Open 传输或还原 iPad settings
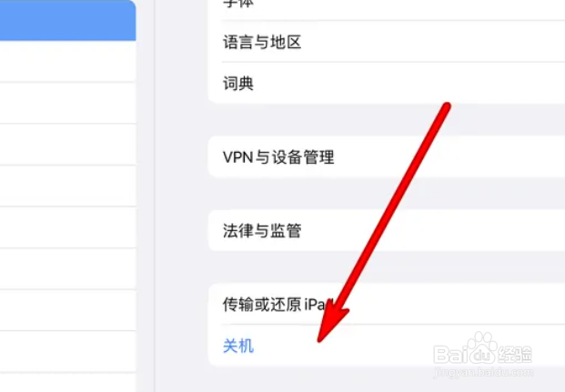The height and width of the screenshot is (392, 565). point(387,304)
